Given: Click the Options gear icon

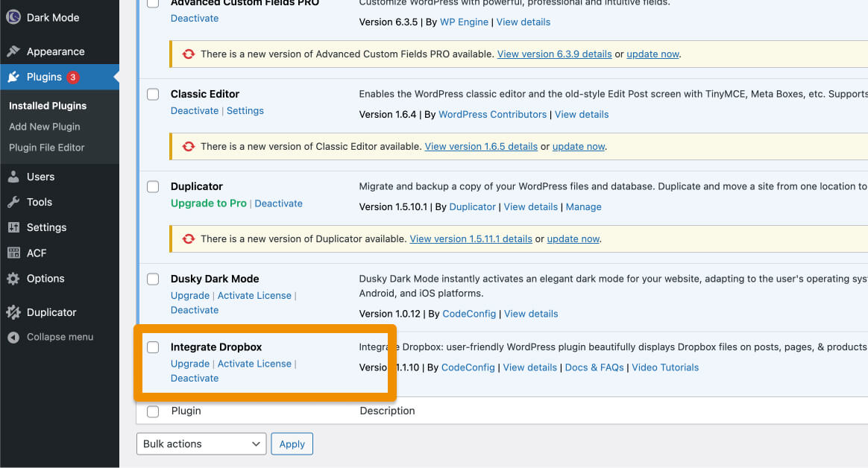Looking at the screenshot, I should click(x=13, y=278).
